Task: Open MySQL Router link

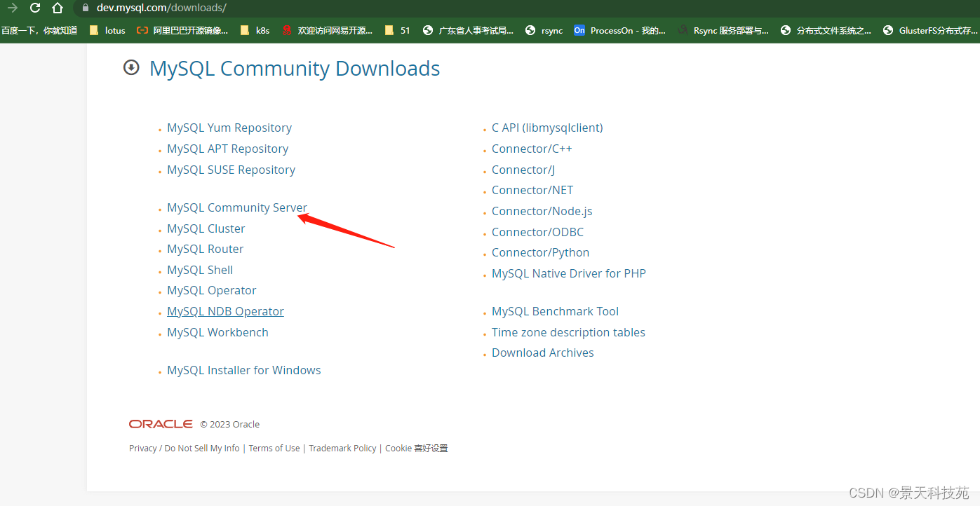Action: 206,249
